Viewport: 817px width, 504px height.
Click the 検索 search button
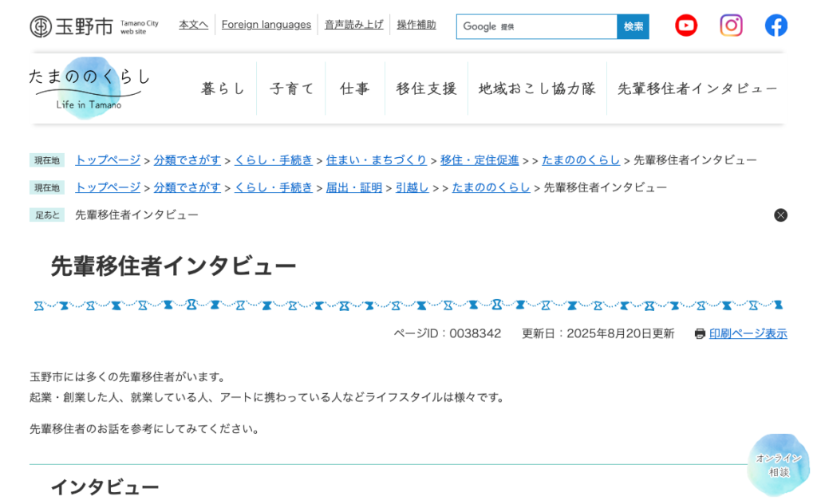pos(633,26)
